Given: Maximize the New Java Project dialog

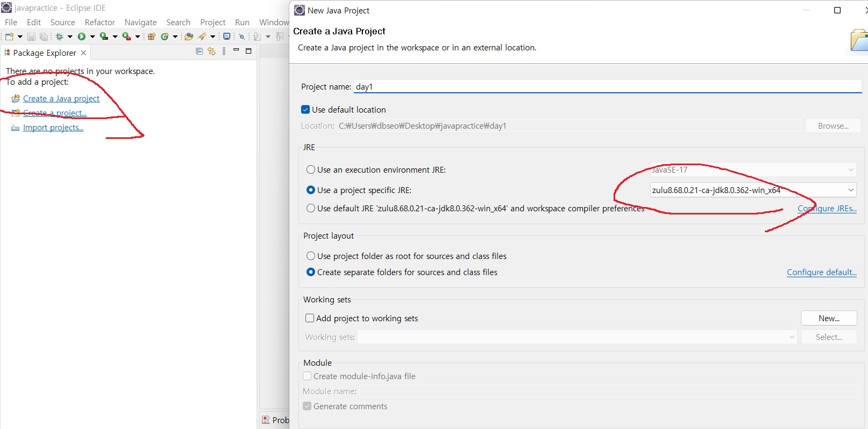Looking at the screenshot, I should [837, 10].
